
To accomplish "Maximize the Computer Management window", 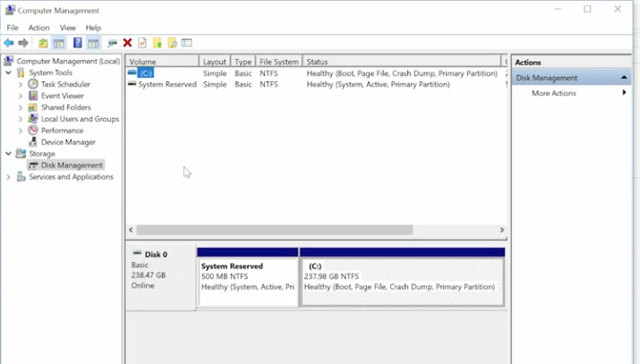I will pyautogui.click(x=587, y=9).
